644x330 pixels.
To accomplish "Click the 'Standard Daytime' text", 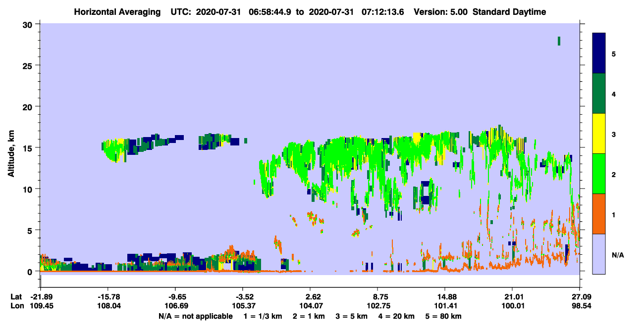I will click(509, 12).
